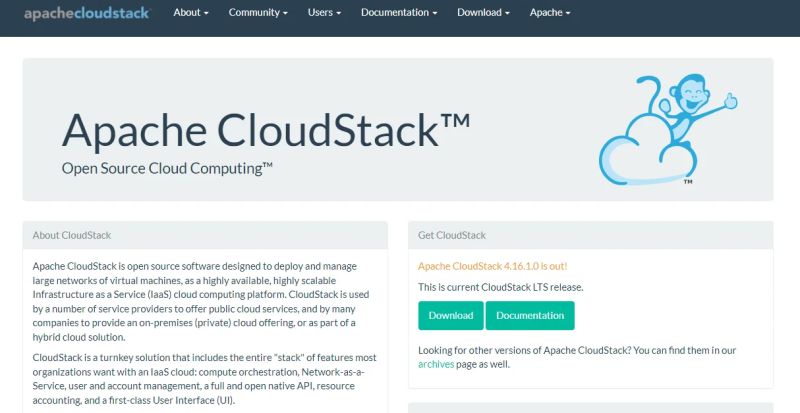Screen dimensions: 800x413
Task: Click 'Looking for other versions' sentence
Action: click(577, 357)
